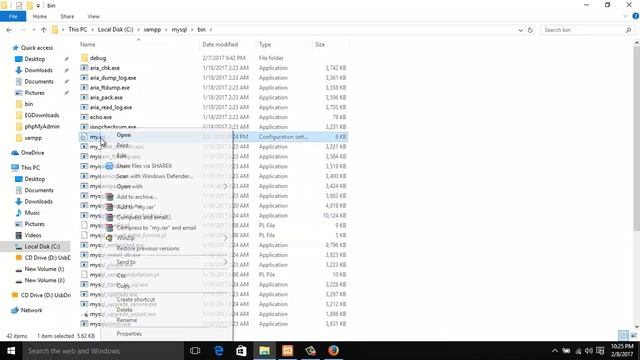Sort by the Type column header
This screenshot has width=640, height=360.
pyautogui.click(x=265, y=44)
